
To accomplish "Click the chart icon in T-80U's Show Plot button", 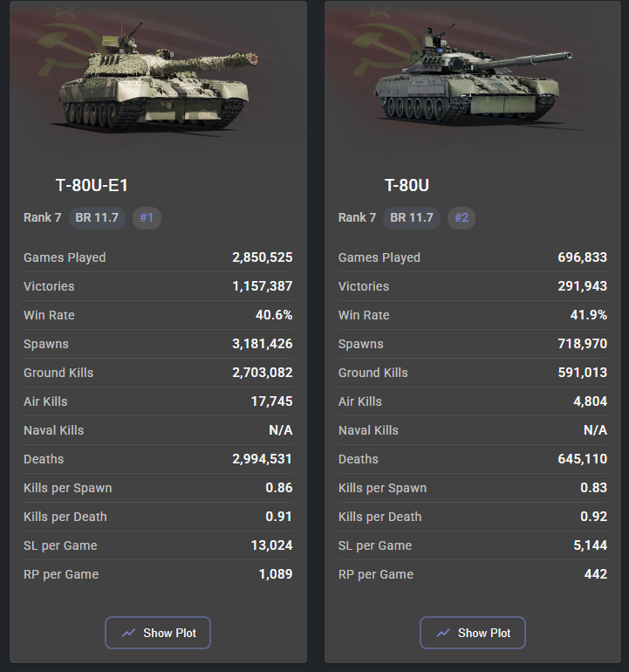I will [x=443, y=633].
